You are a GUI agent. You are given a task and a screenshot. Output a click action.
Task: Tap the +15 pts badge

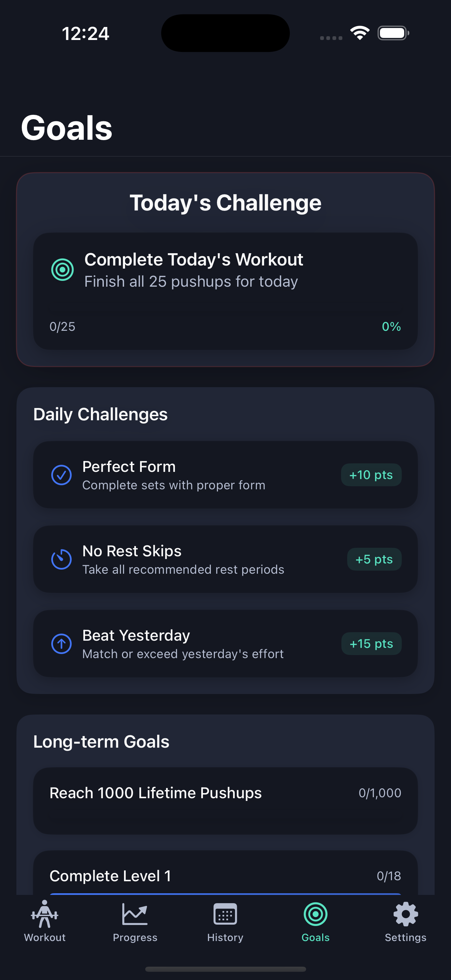coord(371,644)
